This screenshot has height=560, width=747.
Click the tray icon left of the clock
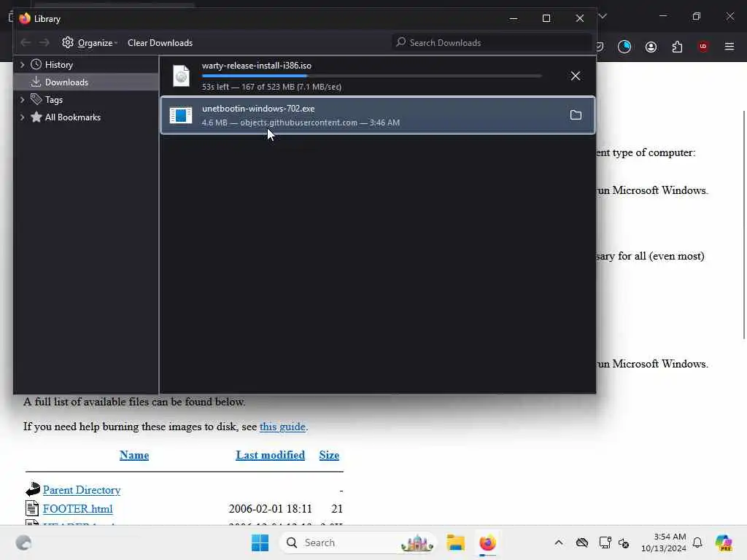pyautogui.click(x=624, y=542)
